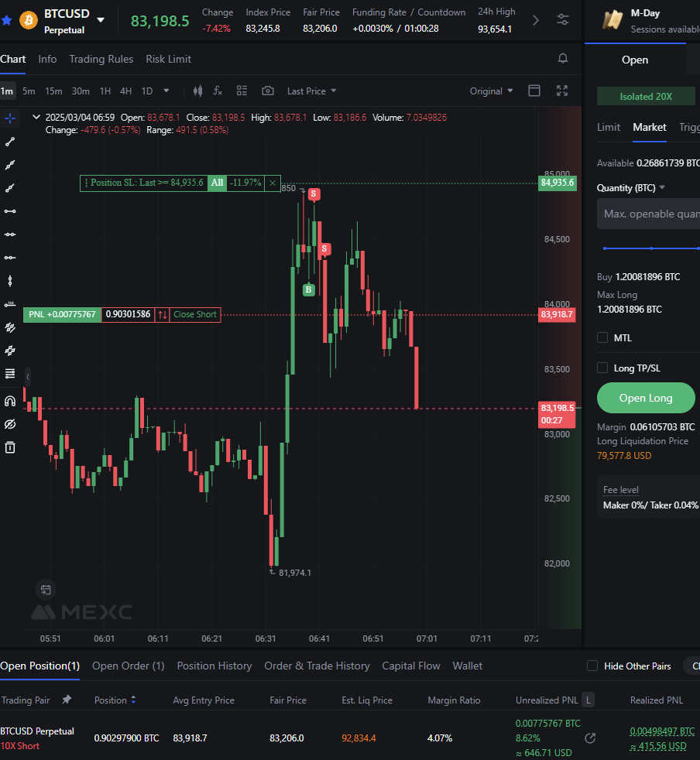The image size is (700, 760).
Task: Open the Fee level link
Action: click(x=620, y=490)
